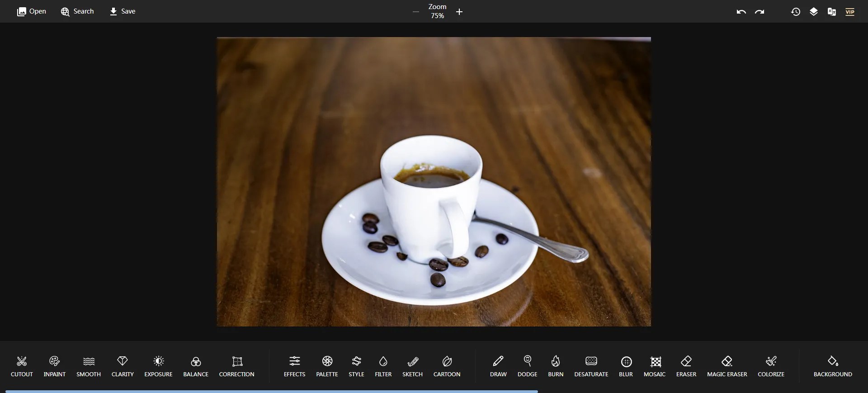Select the Smooth tool
The height and width of the screenshot is (393, 868).
click(x=89, y=366)
